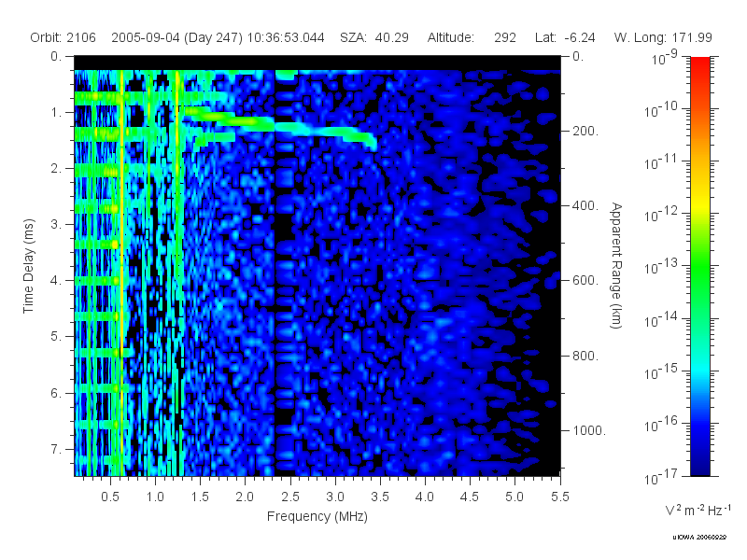Screen dimensions: 747x560
Task: Click the '1.' time delay tick label
Action: pos(56,112)
